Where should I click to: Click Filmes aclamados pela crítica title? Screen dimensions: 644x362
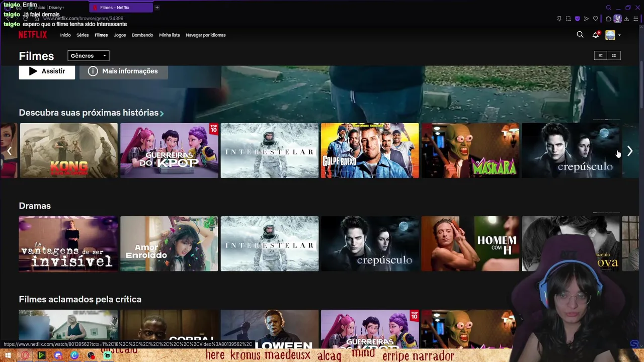(80, 299)
